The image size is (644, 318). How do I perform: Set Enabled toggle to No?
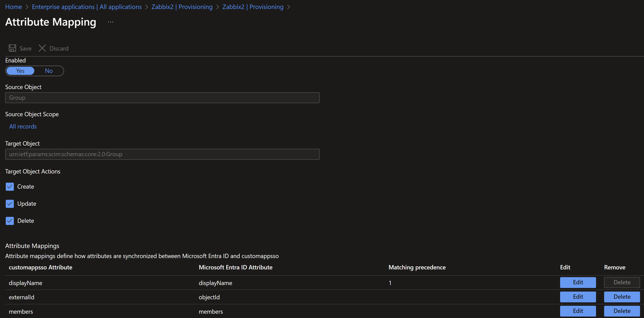click(49, 71)
